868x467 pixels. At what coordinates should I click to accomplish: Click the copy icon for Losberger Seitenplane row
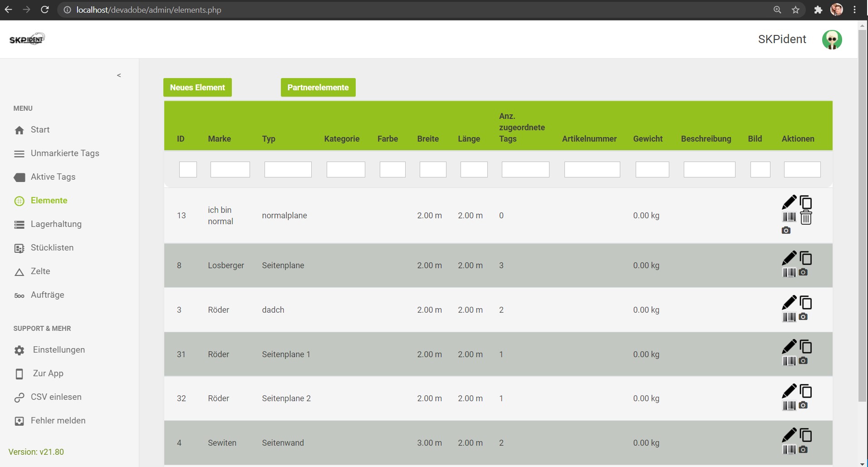coord(806,258)
